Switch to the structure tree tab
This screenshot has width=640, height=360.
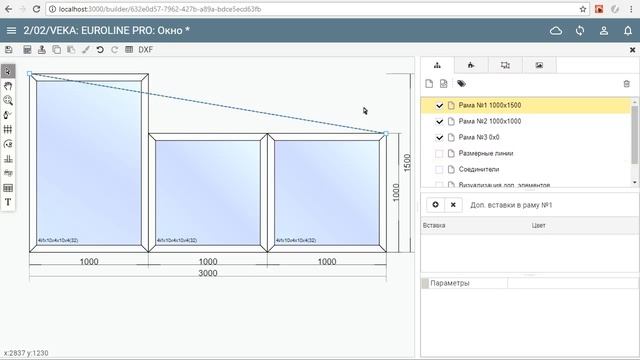point(437,65)
